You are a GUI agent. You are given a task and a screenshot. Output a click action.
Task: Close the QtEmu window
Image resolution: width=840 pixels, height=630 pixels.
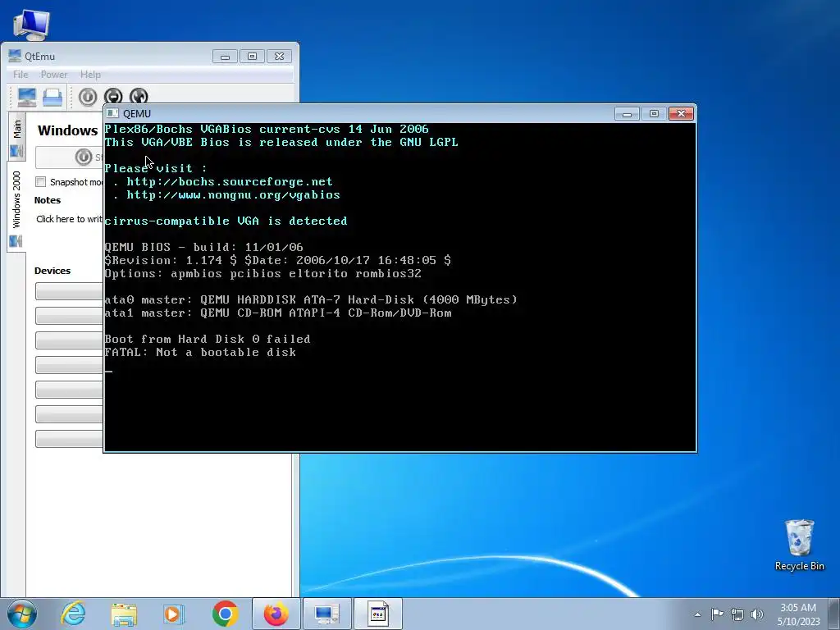pyautogui.click(x=279, y=57)
